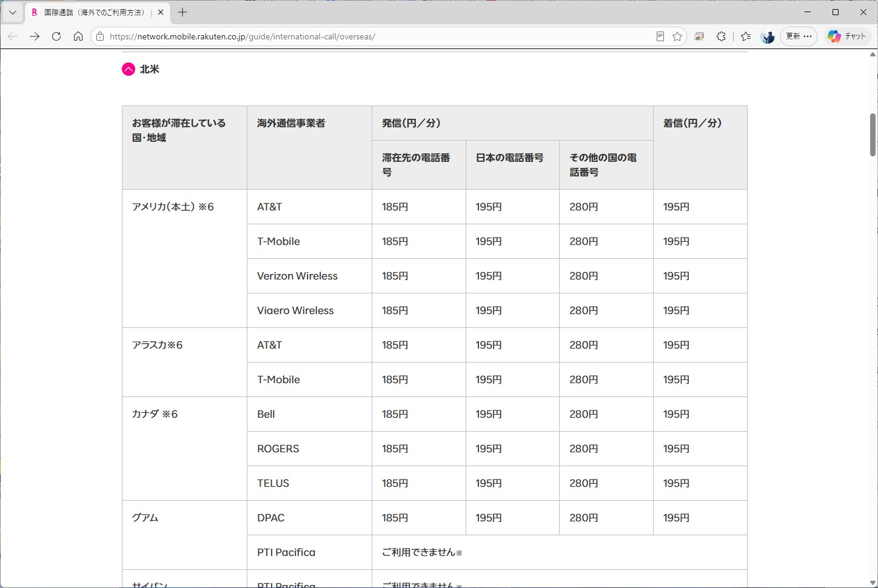Select the アメリカ(本土) ※6 cell
Viewport: 878px width, 588px height.
click(x=184, y=259)
